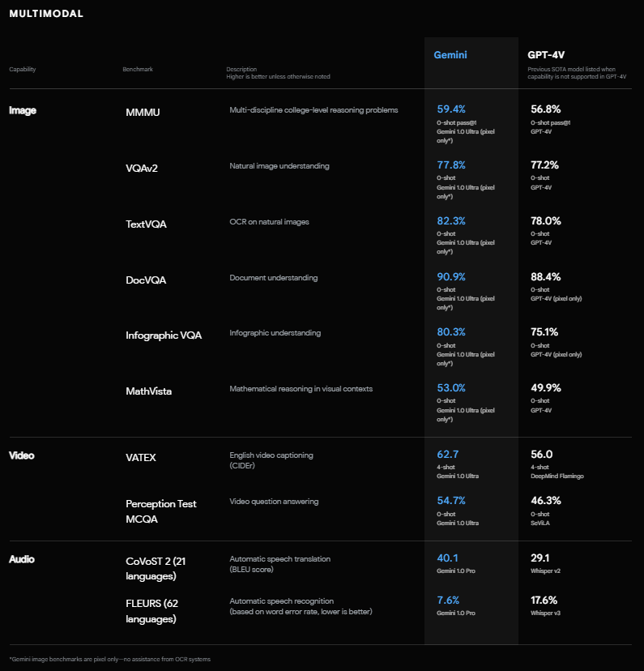Open the VQAv2 benchmark name
The width and height of the screenshot is (644, 671).
coord(143,168)
